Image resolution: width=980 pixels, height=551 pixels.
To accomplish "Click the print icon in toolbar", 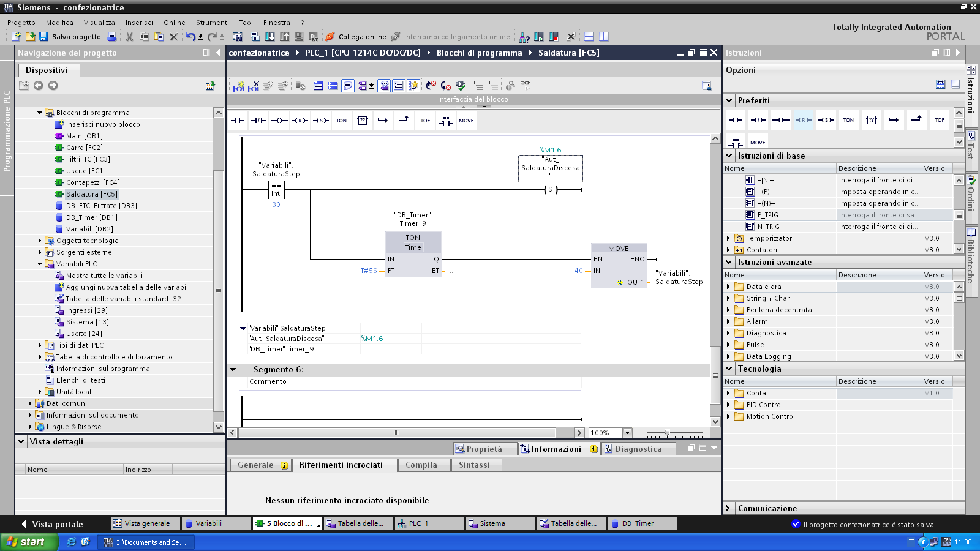I will pyautogui.click(x=112, y=37).
